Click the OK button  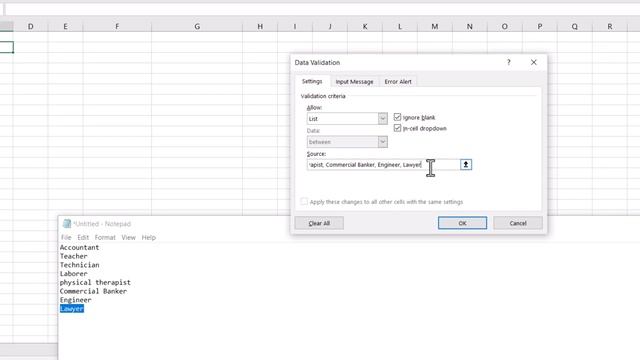[x=462, y=223]
